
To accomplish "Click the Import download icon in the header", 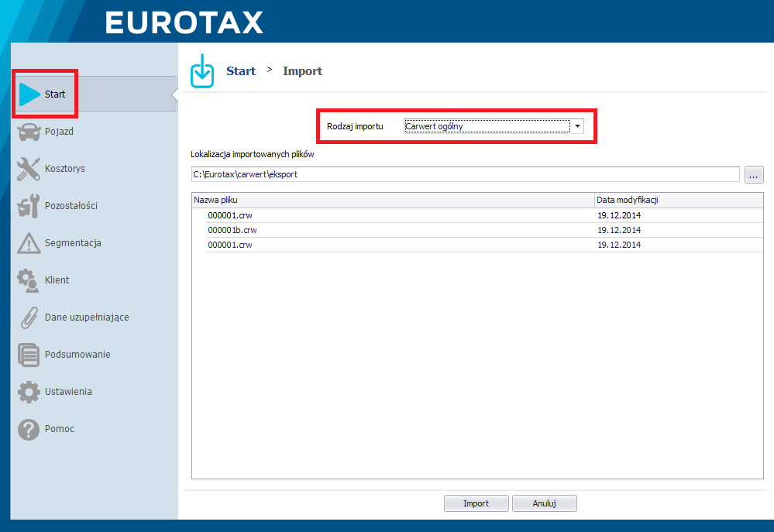I will point(202,71).
